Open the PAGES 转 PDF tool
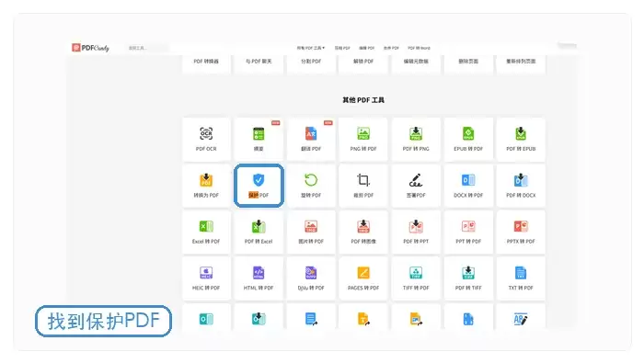 pos(363,278)
